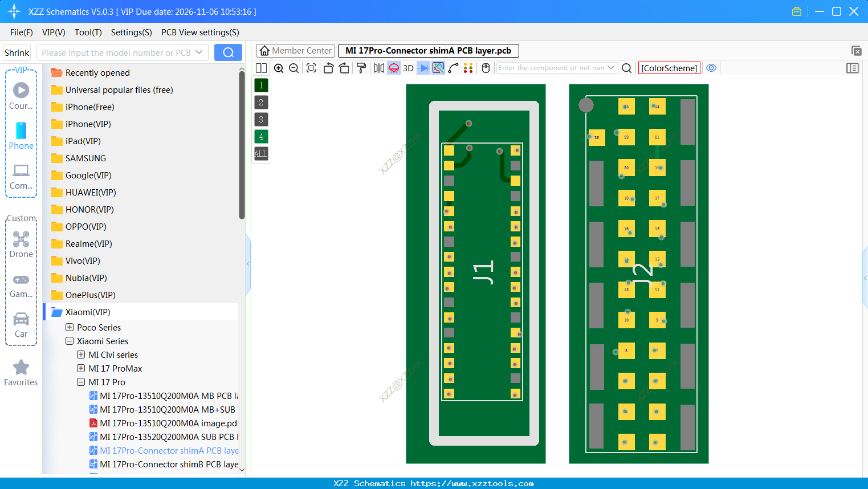Rotate the board clockwise
The height and width of the screenshot is (489, 868).
(x=344, y=68)
